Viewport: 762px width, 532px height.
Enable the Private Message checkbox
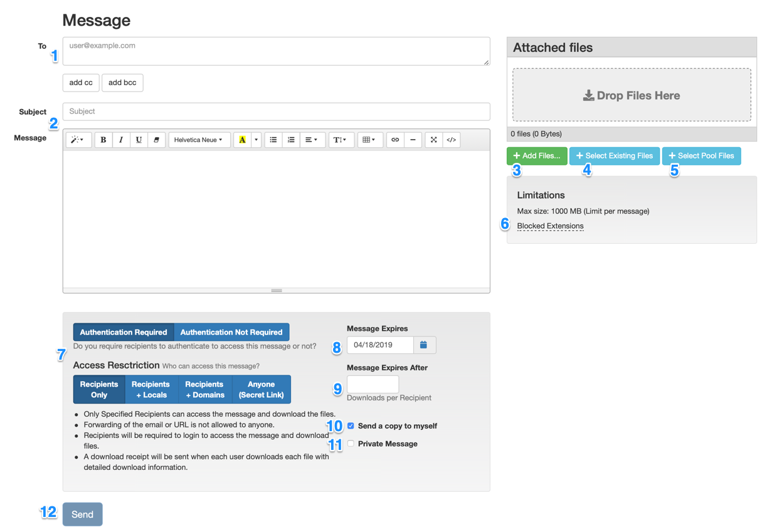click(x=351, y=444)
